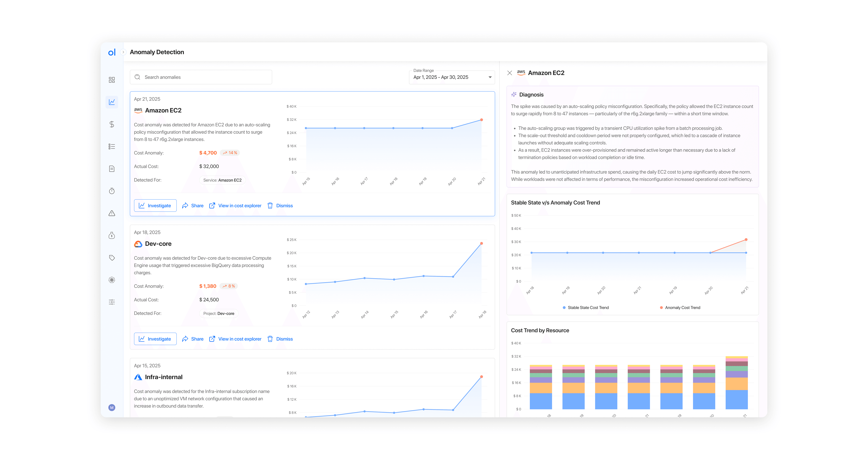Image resolution: width=868 pixels, height=460 pixels.
Task: Click the sparkle icon next to Diagnosis
Action: (x=514, y=95)
